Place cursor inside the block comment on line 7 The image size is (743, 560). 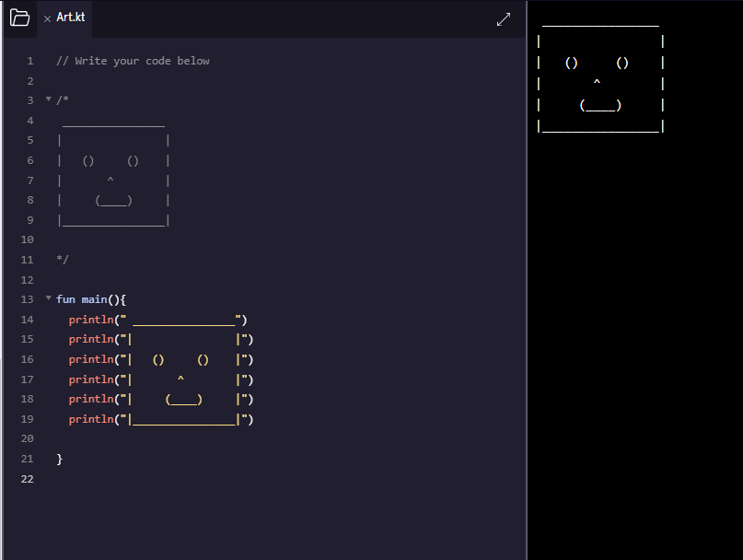(x=110, y=180)
